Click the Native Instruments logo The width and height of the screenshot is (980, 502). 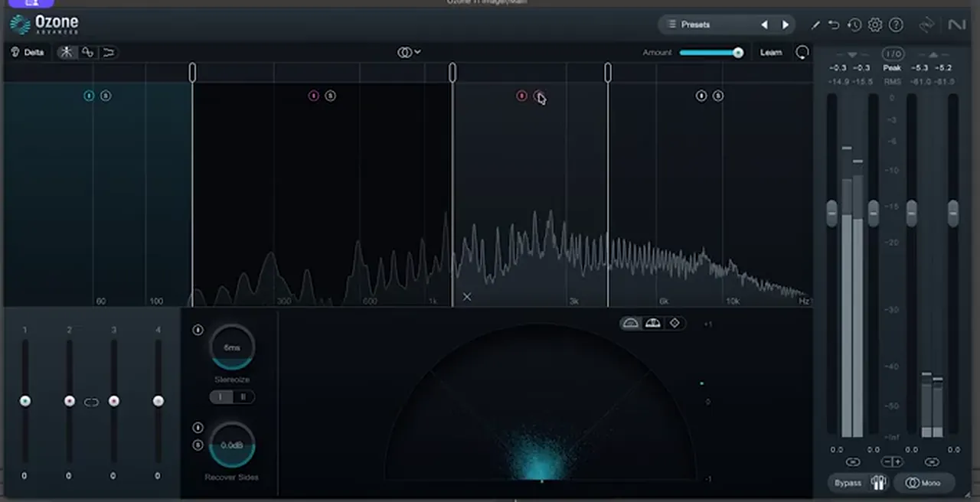coord(956,25)
